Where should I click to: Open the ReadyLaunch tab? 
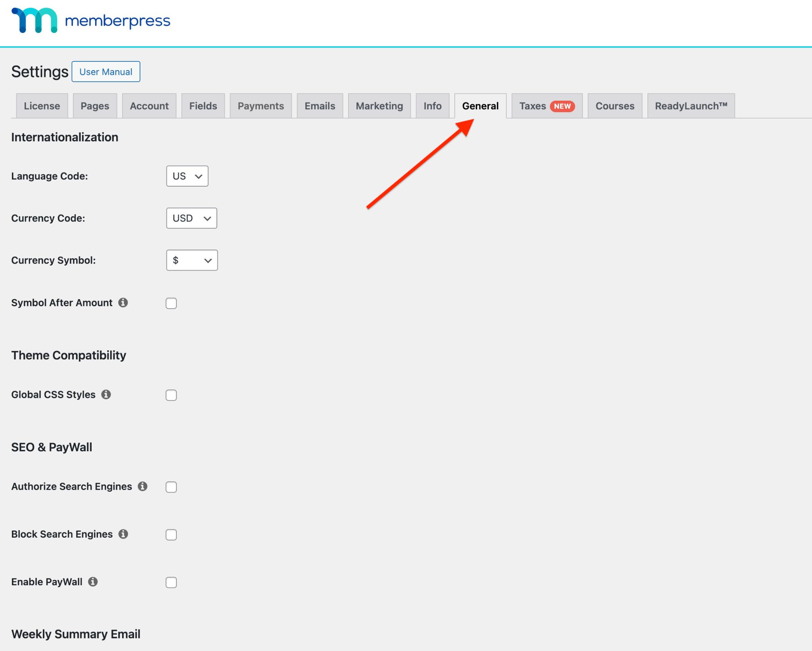[x=691, y=106]
